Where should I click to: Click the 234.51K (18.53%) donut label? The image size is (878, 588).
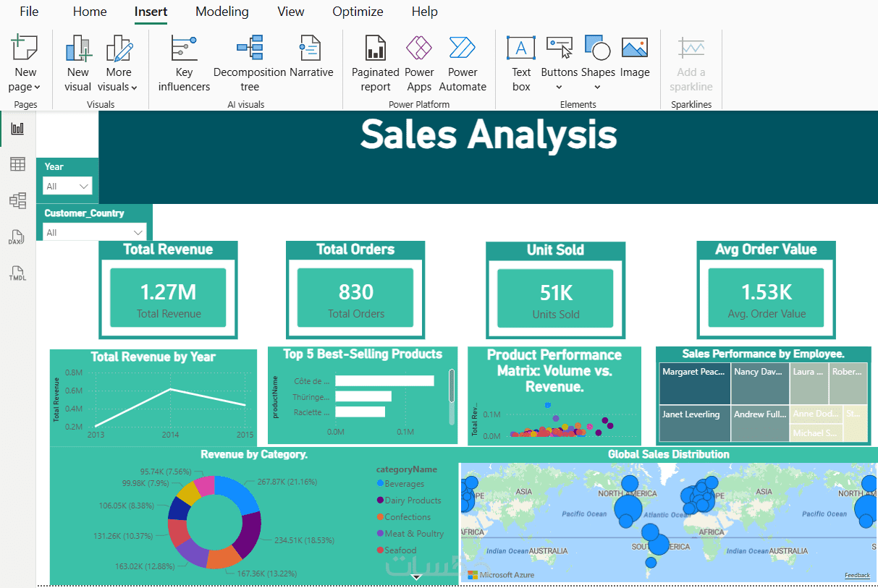(305, 540)
